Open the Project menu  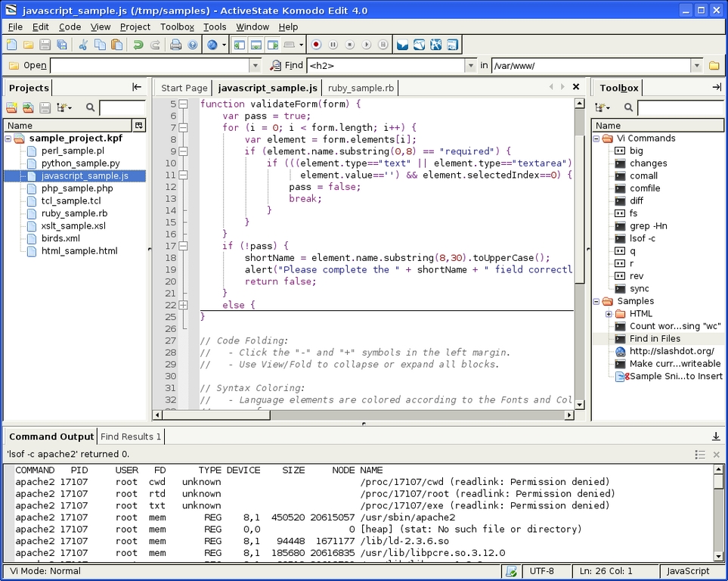click(135, 26)
